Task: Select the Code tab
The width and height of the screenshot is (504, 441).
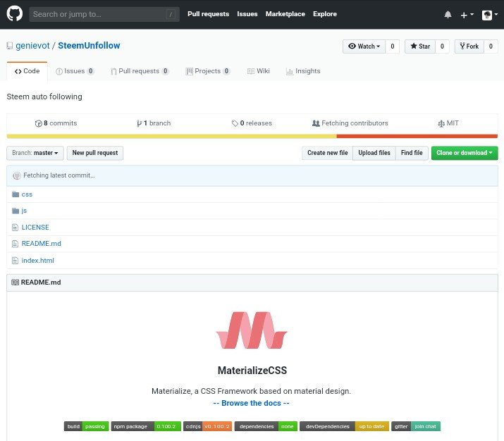Action: coord(27,71)
